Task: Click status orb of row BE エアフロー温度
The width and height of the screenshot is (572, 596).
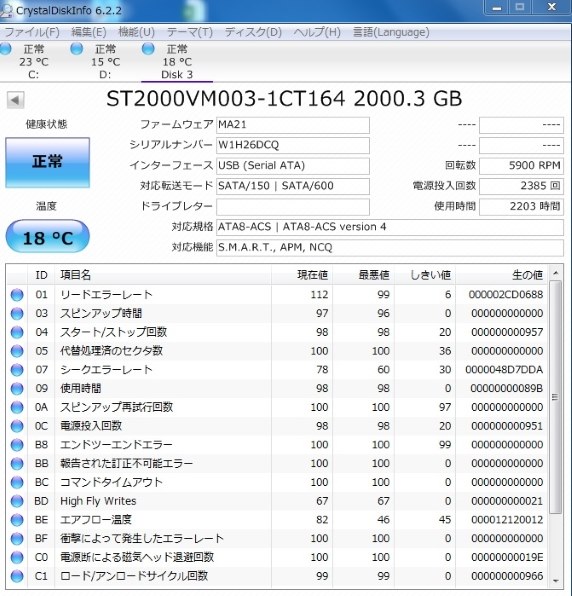Action: coord(17,520)
